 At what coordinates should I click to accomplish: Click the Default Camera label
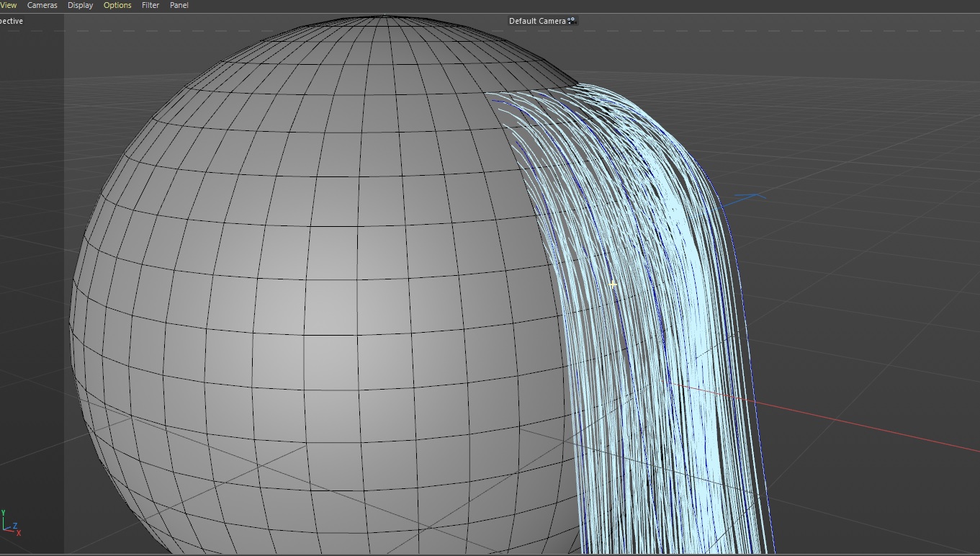coord(537,21)
